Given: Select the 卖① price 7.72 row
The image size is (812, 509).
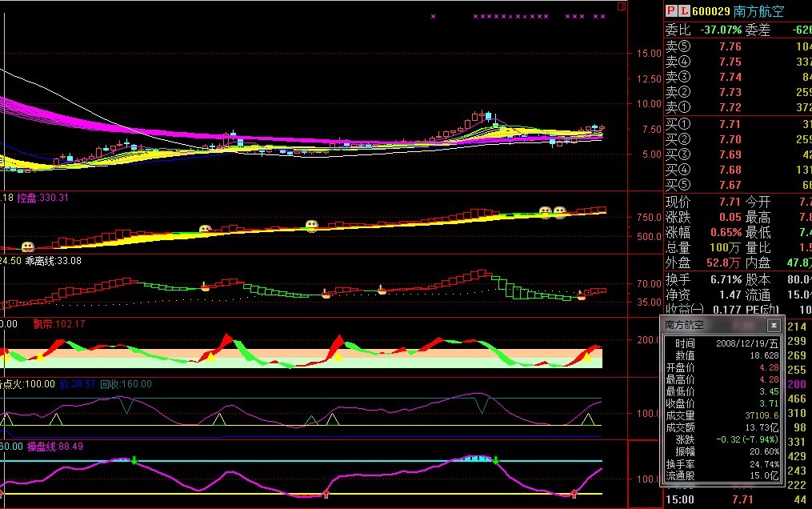Looking at the screenshot, I should point(738,107).
